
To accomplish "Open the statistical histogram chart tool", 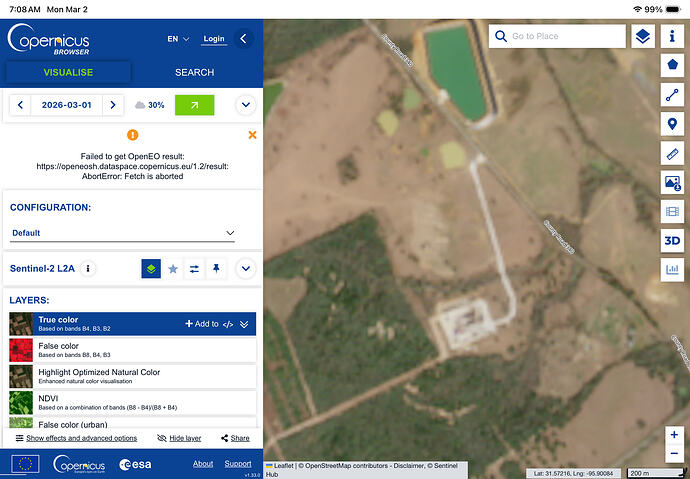I will coord(672,270).
